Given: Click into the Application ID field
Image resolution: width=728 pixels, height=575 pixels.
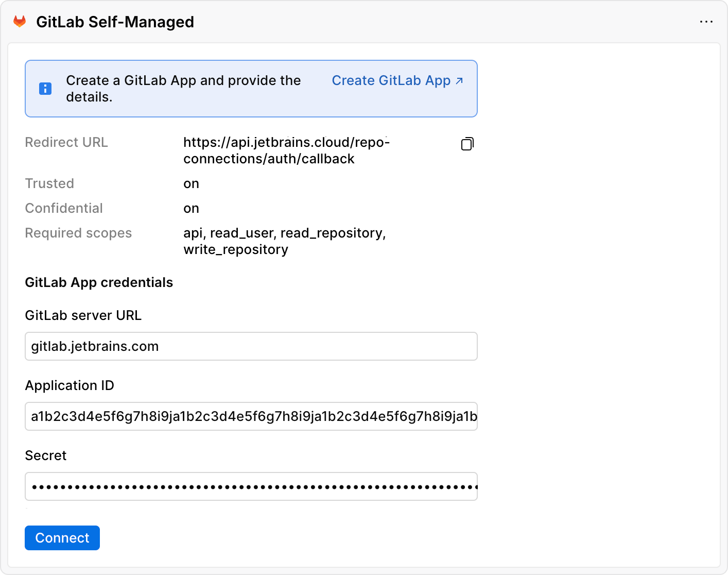Looking at the screenshot, I should 251,416.
